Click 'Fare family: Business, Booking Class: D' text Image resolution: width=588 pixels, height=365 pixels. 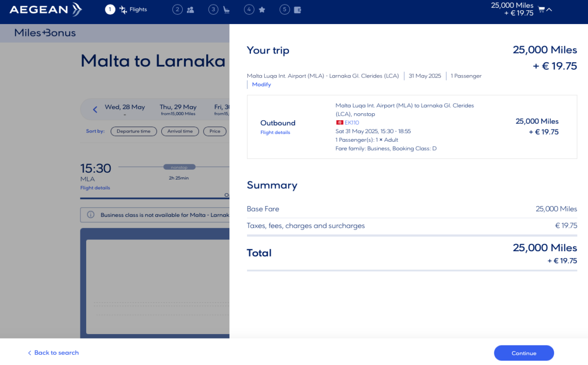386,148
